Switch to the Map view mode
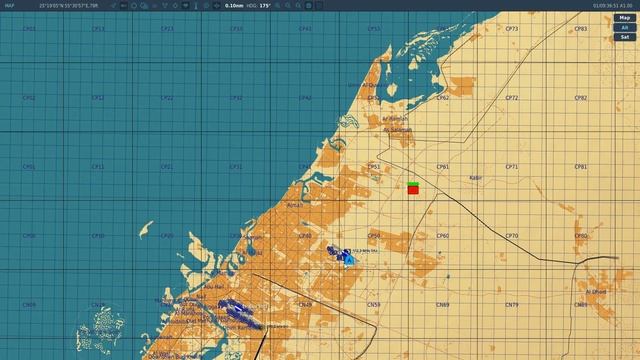This screenshot has width=640, height=360. (x=624, y=18)
